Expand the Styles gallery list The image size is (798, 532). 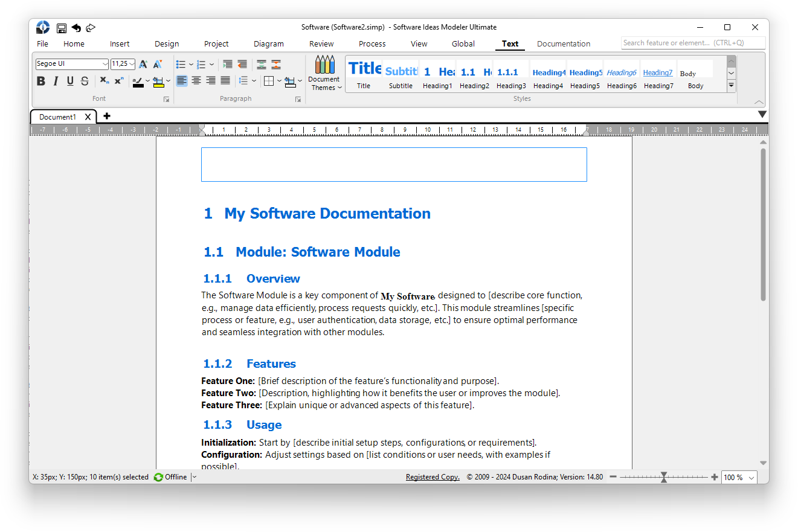(x=731, y=85)
